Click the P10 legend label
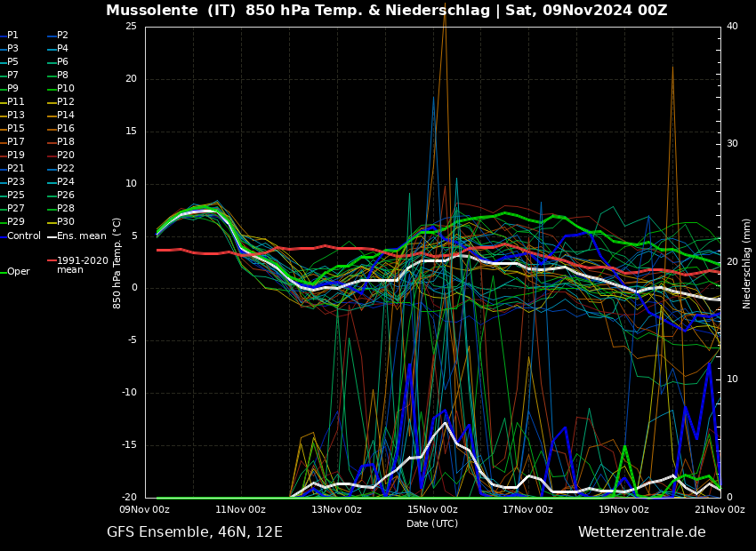 (66, 88)
